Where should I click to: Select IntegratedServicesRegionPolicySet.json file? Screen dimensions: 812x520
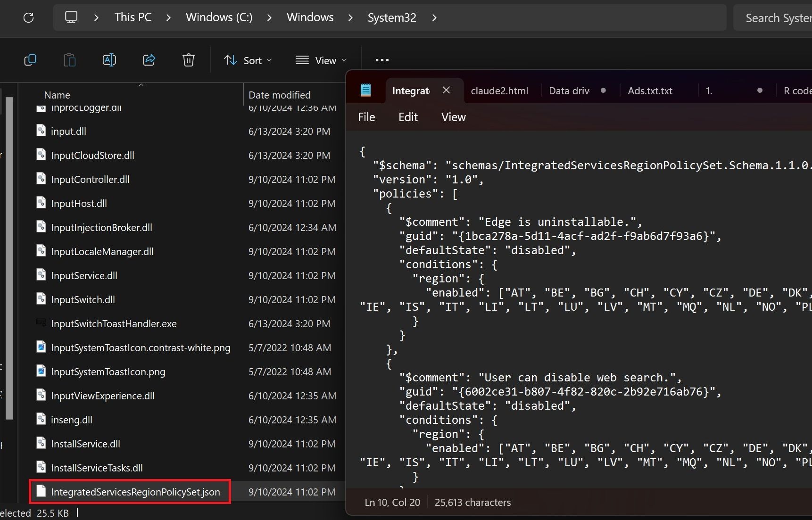[x=135, y=492]
